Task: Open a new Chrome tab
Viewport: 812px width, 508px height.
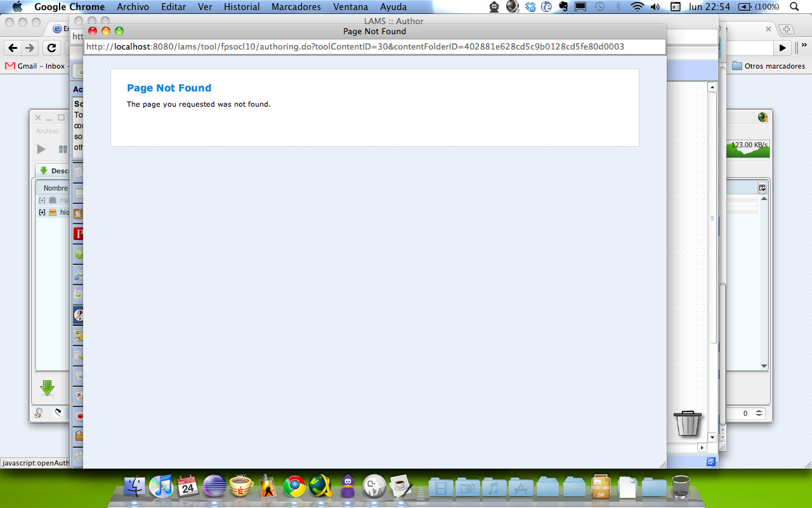Action: [786, 29]
